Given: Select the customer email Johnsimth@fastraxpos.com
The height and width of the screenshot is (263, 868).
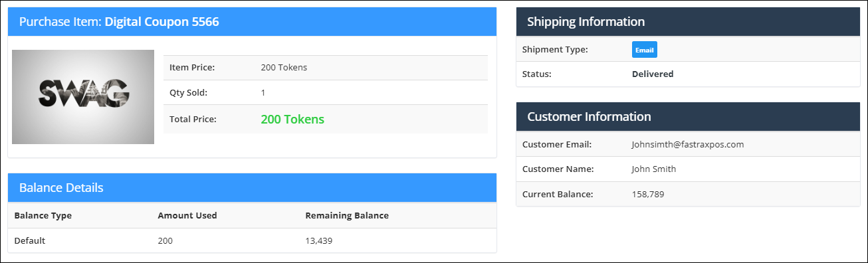Looking at the screenshot, I should (x=687, y=144).
